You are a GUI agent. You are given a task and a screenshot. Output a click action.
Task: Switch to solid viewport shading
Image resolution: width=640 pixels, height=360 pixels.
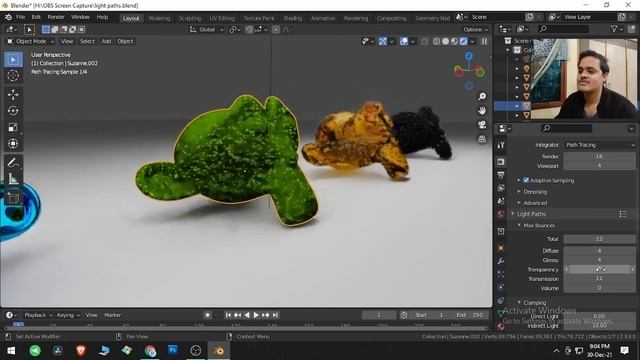point(446,41)
